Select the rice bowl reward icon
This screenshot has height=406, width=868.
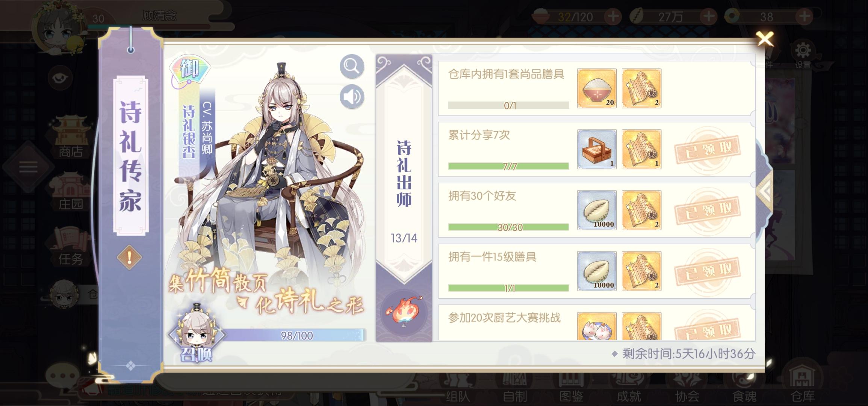coord(597,88)
